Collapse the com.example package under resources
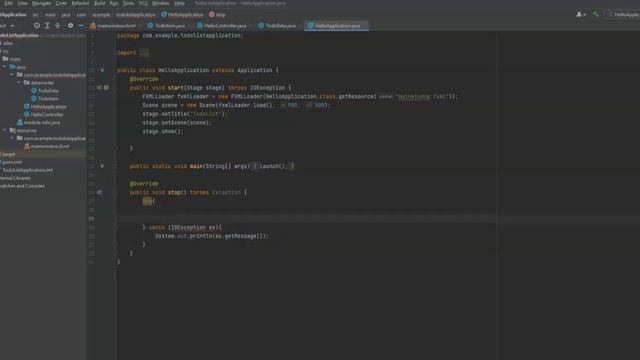Screen dimensions: 640x360 pyautogui.click(x=12, y=138)
